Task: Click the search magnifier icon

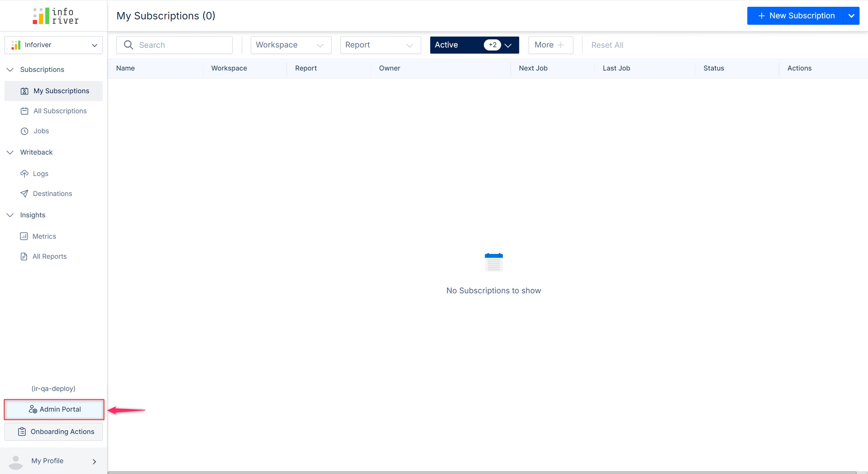Action: click(128, 45)
